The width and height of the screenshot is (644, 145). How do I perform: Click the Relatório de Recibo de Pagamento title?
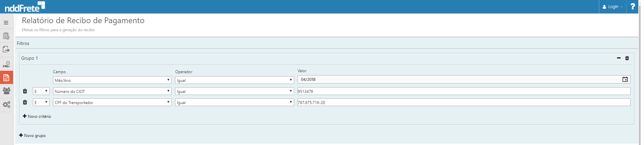pos(83,20)
